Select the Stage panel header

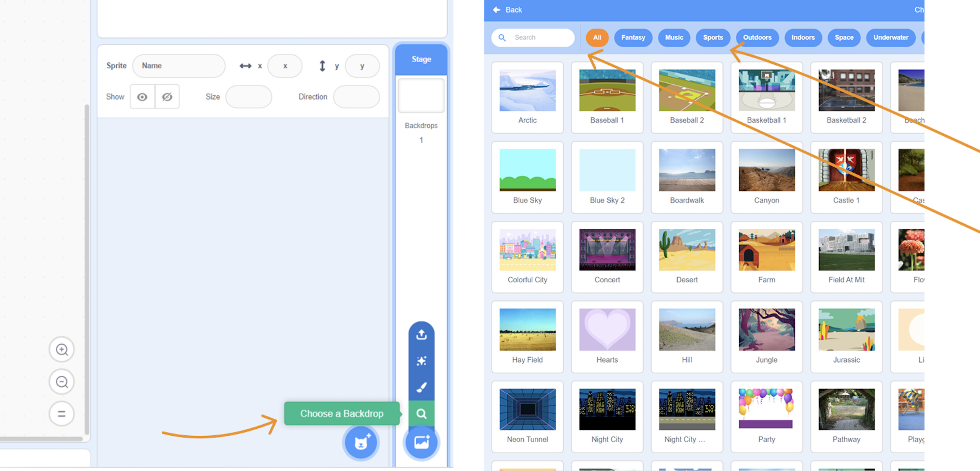421,59
